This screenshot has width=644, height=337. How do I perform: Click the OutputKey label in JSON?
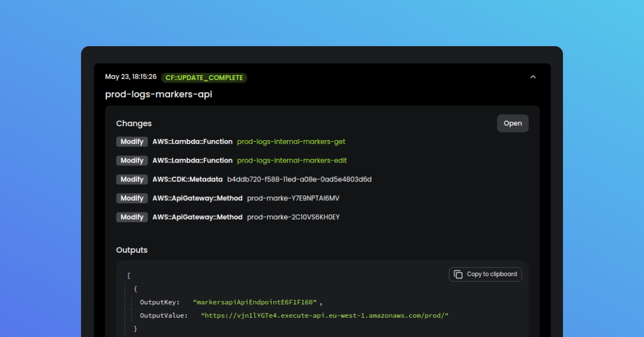[x=160, y=302]
